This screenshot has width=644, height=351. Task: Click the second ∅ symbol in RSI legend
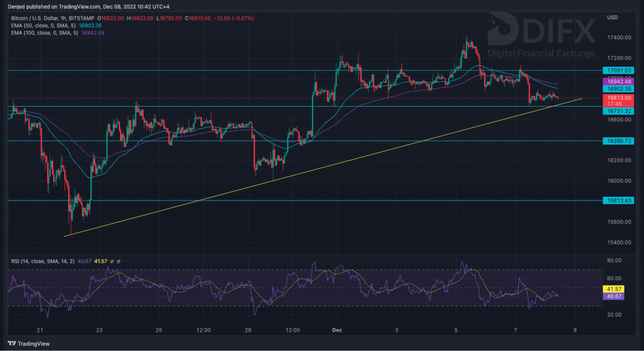coord(119,261)
